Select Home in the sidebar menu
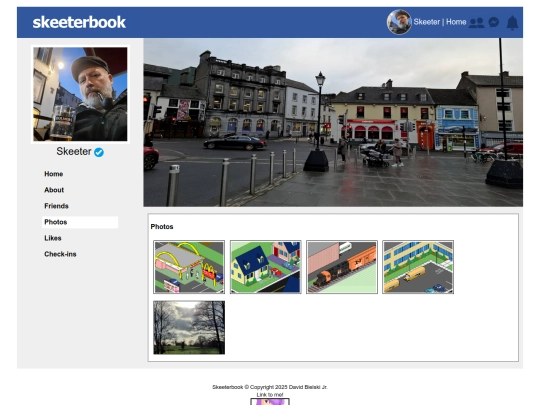This screenshot has height=405, width=540. coord(53,174)
